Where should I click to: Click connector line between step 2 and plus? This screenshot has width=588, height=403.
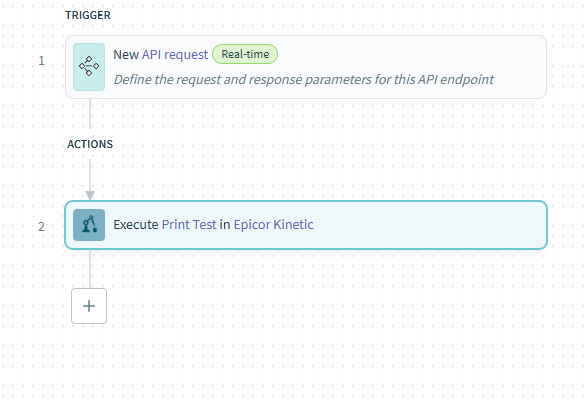tap(90, 269)
